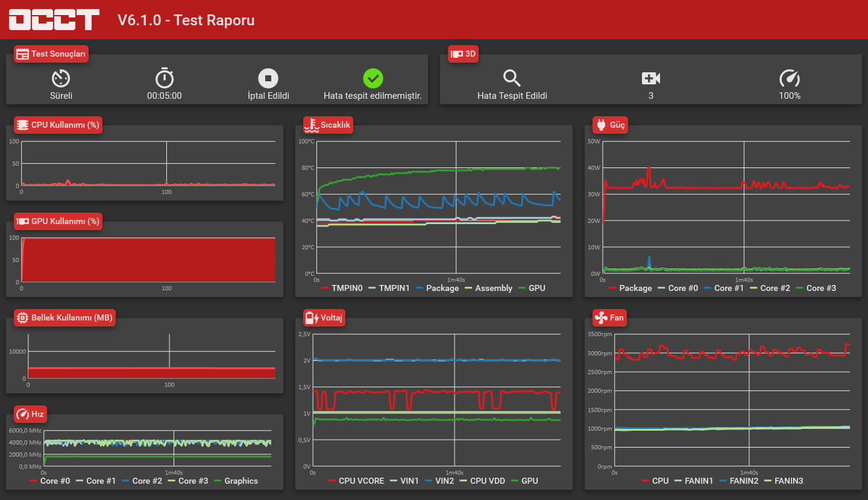Click the timer icon above Süreli
The image size is (868, 500).
coord(61,78)
